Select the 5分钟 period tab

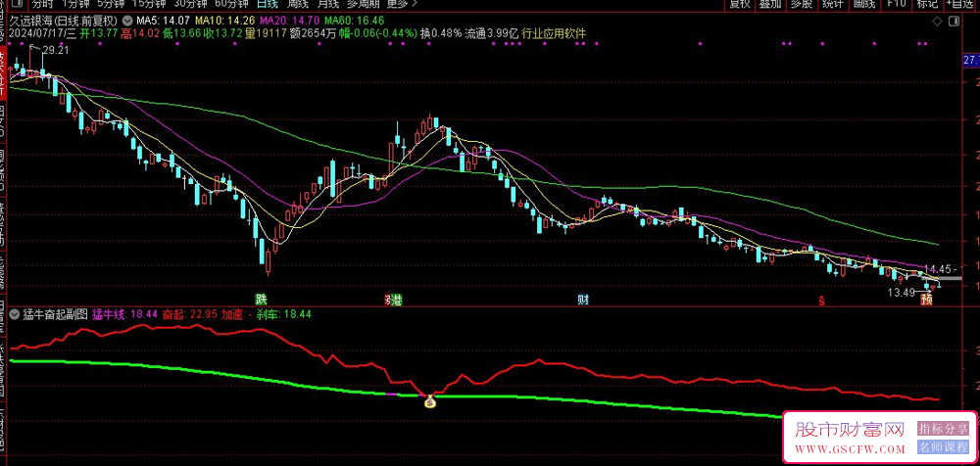[x=111, y=3]
